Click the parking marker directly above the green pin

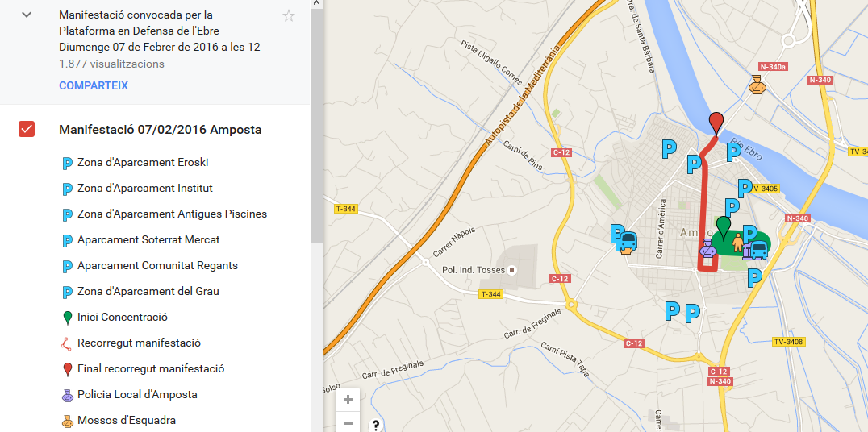point(732,207)
